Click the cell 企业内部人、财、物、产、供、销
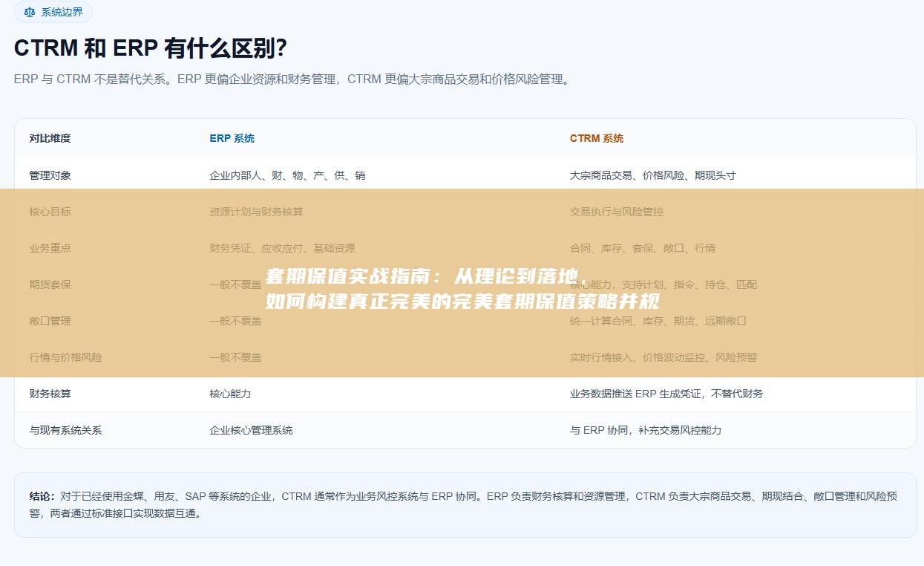 [x=287, y=175]
